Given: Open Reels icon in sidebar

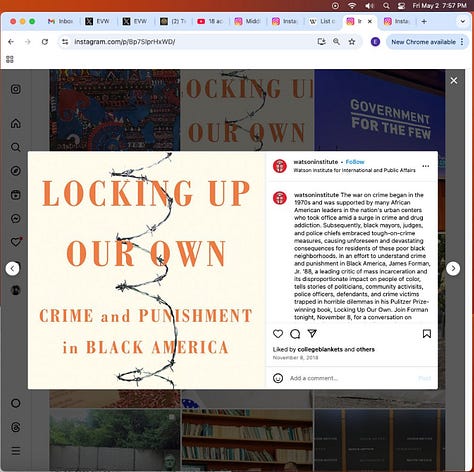Looking at the screenshot, I should 16,195.
